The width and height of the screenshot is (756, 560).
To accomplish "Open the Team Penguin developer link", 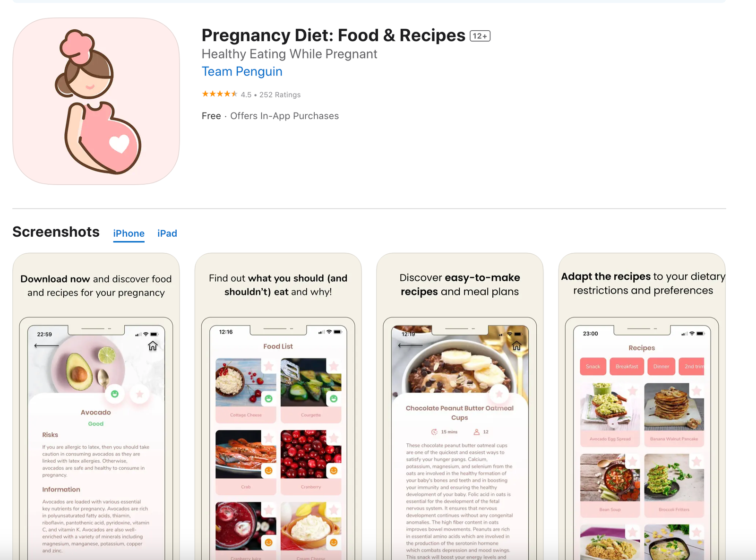I will click(242, 71).
